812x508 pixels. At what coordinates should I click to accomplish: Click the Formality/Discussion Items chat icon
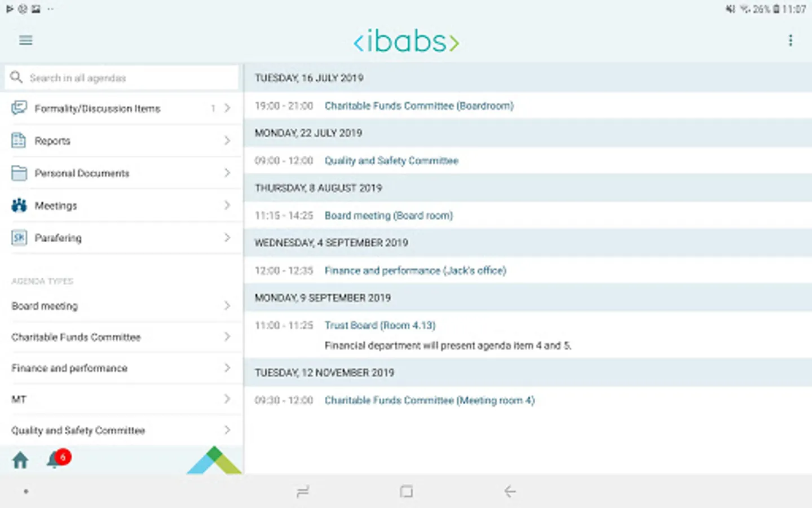(x=19, y=108)
